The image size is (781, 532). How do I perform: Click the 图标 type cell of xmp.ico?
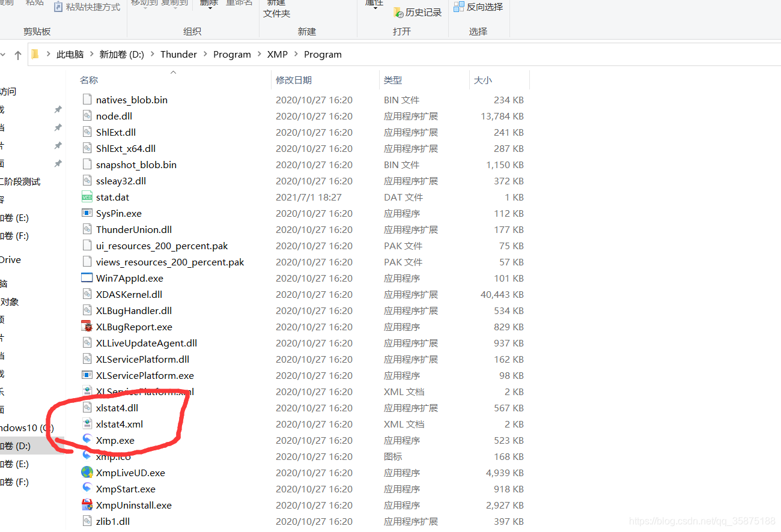coord(394,456)
